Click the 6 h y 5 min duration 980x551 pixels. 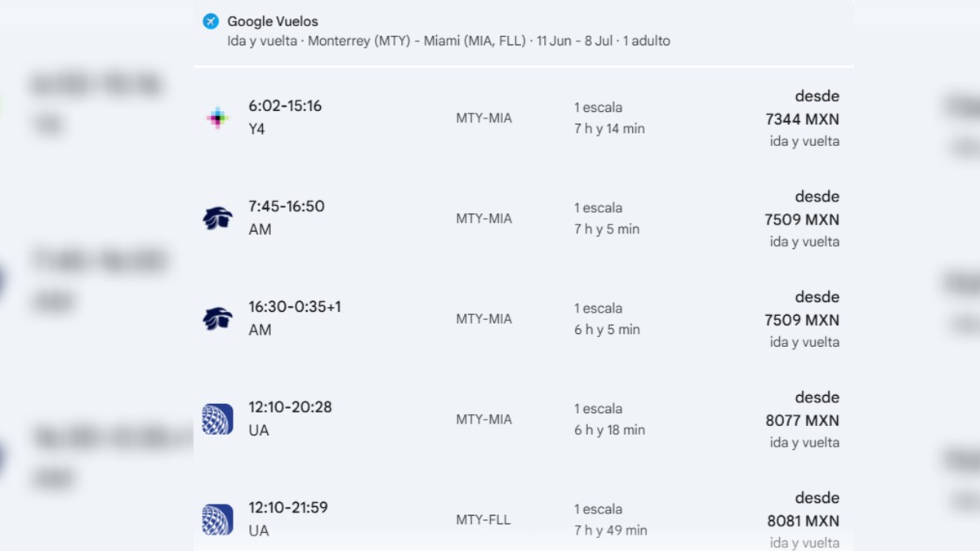[x=607, y=330]
